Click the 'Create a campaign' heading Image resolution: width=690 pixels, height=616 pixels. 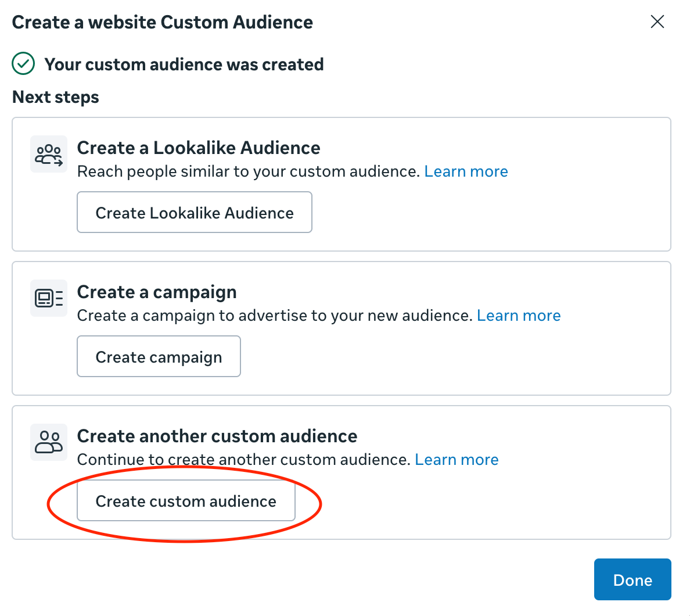click(157, 292)
